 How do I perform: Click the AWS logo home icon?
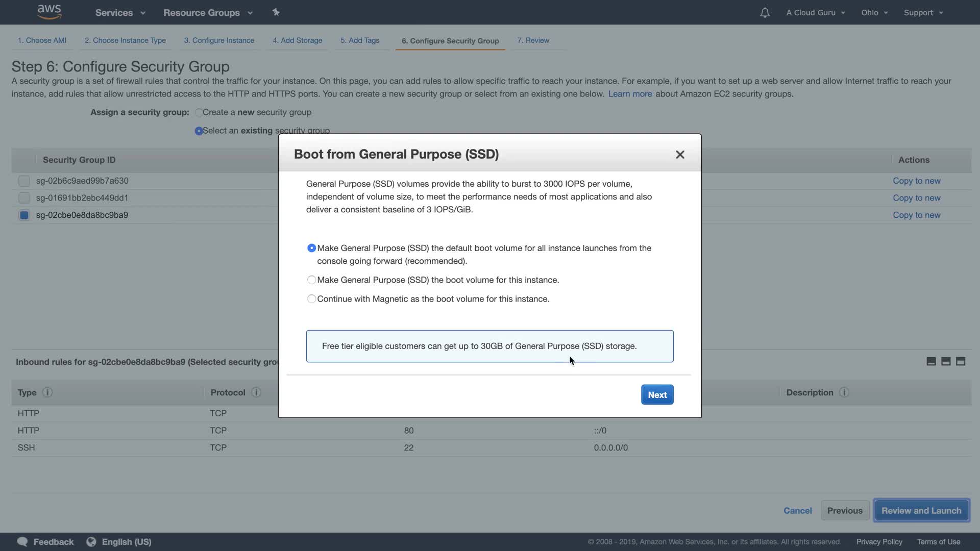pos(49,12)
